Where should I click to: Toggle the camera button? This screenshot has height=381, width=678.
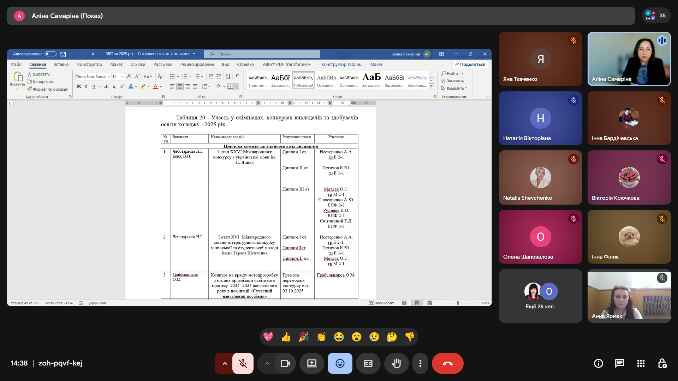click(x=285, y=364)
